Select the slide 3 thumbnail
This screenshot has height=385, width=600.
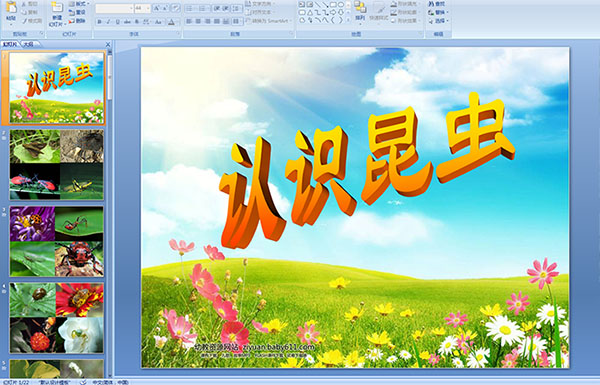coord(57,241)
